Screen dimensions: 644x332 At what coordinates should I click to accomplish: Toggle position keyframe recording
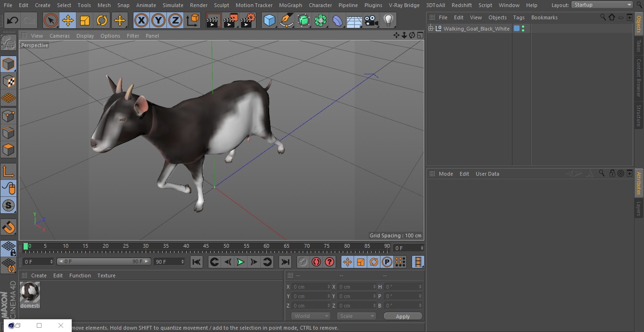click(347, 262)
